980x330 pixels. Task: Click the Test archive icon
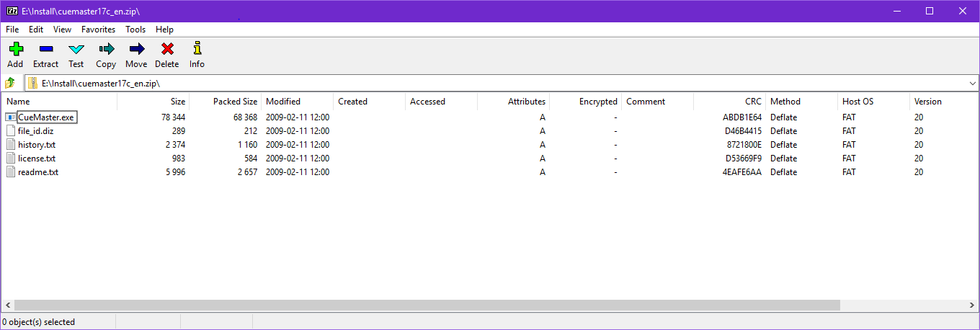76,49
